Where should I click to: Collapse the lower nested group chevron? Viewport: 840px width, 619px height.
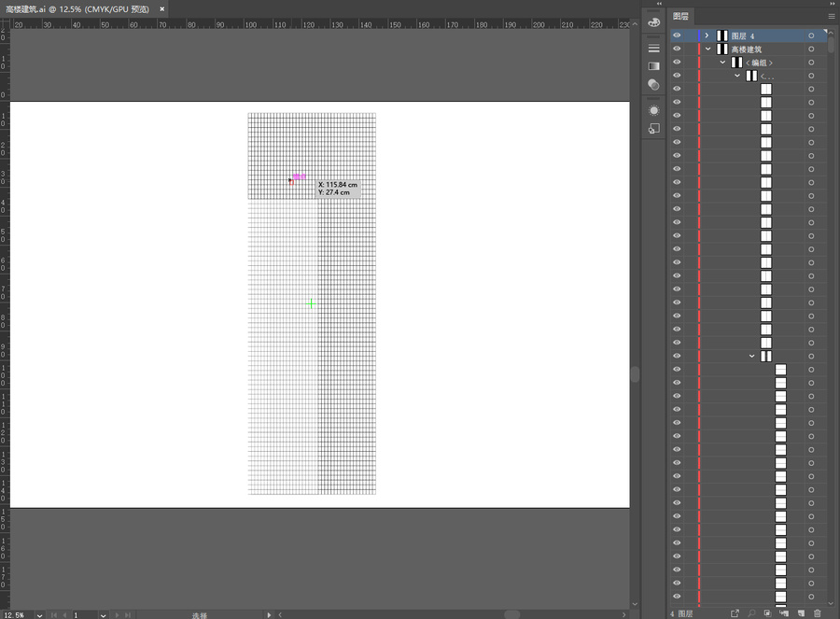(751, 356)
